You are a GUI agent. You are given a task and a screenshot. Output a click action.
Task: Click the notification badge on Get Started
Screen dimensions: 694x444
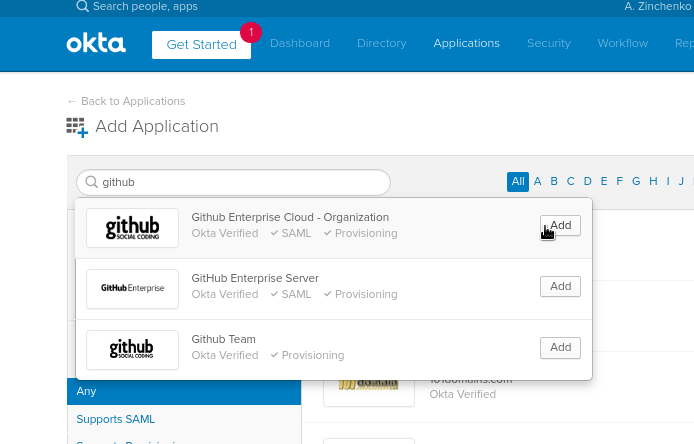[251, 32]
